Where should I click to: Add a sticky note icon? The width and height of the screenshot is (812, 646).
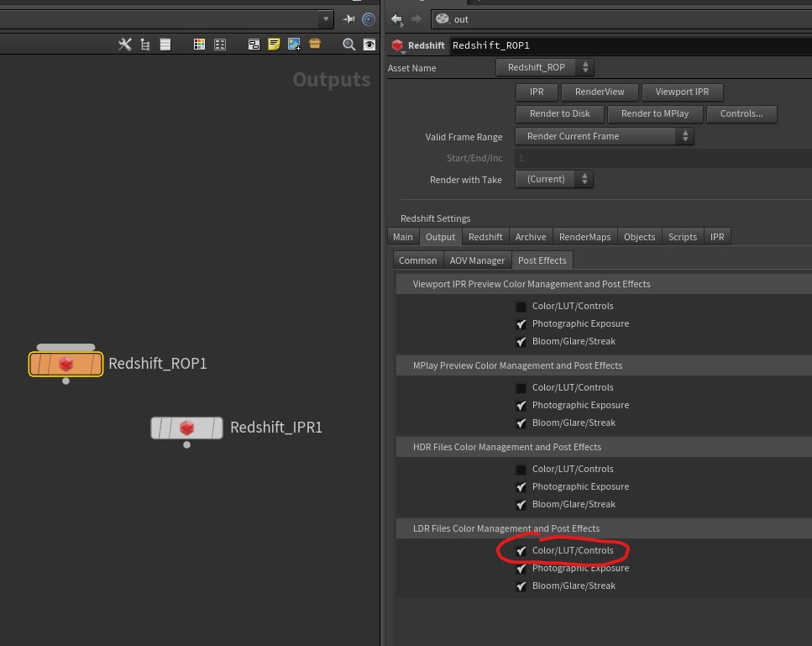274,45
